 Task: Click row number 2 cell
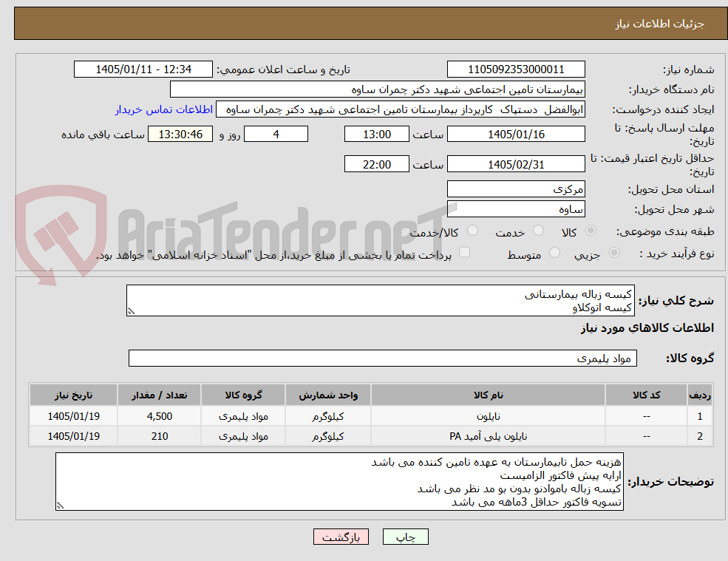pyautogui.click(x=700, y=436)
